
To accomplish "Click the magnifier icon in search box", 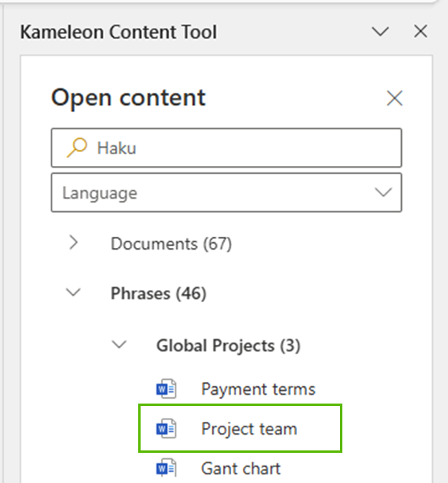I will (77, 148).
